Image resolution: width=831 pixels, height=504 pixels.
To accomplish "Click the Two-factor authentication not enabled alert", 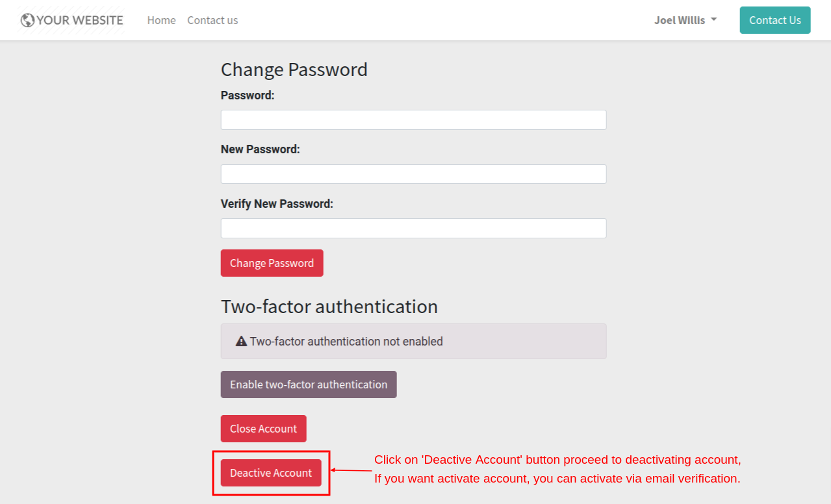I will click(413, 341).
